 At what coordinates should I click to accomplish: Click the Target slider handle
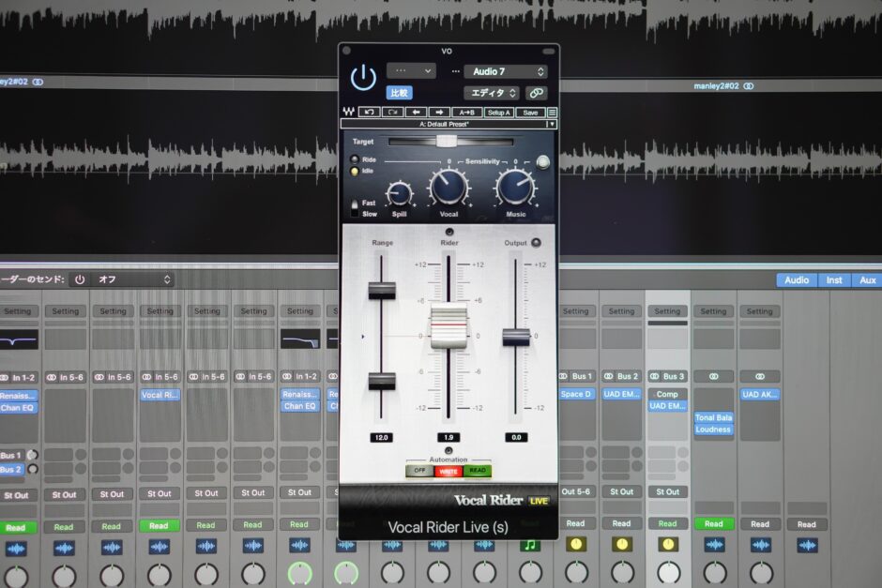(x=447, y=142)
